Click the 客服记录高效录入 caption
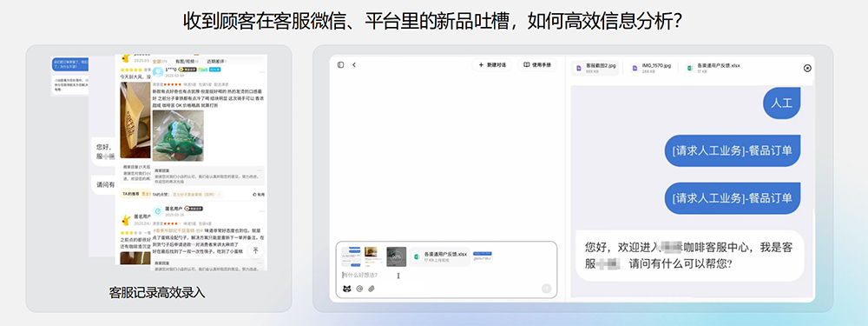 (x=157, y=292)
